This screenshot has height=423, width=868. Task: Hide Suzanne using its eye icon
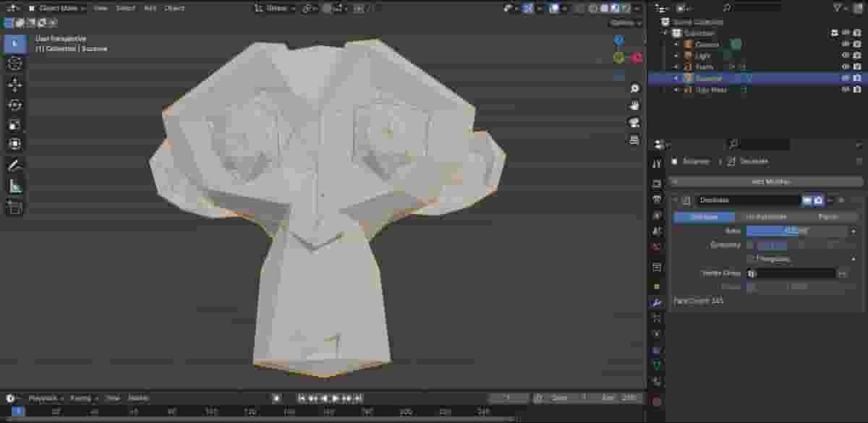tap(846, 78)
